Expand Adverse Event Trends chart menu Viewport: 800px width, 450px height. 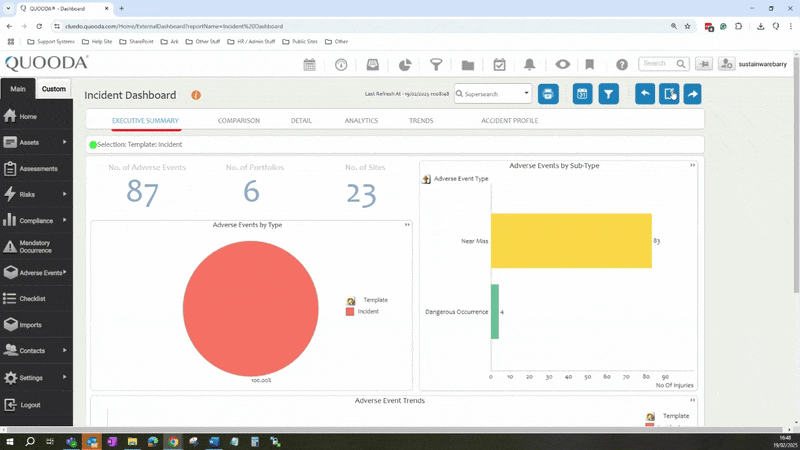click(x=692, y=401)
